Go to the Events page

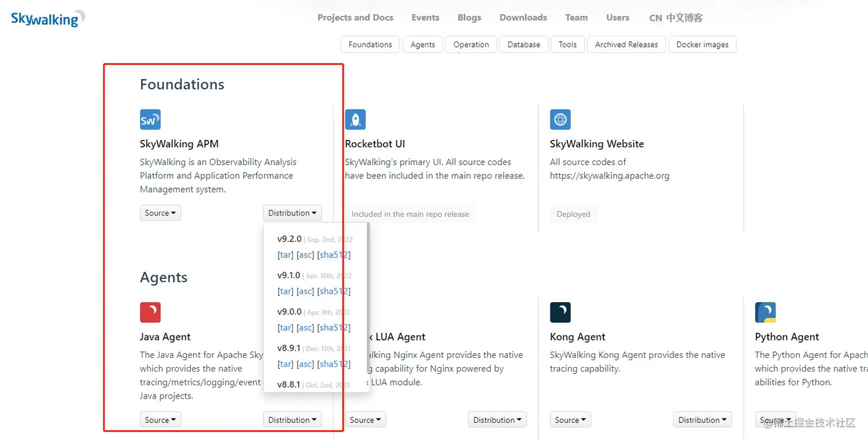[425, 17]
